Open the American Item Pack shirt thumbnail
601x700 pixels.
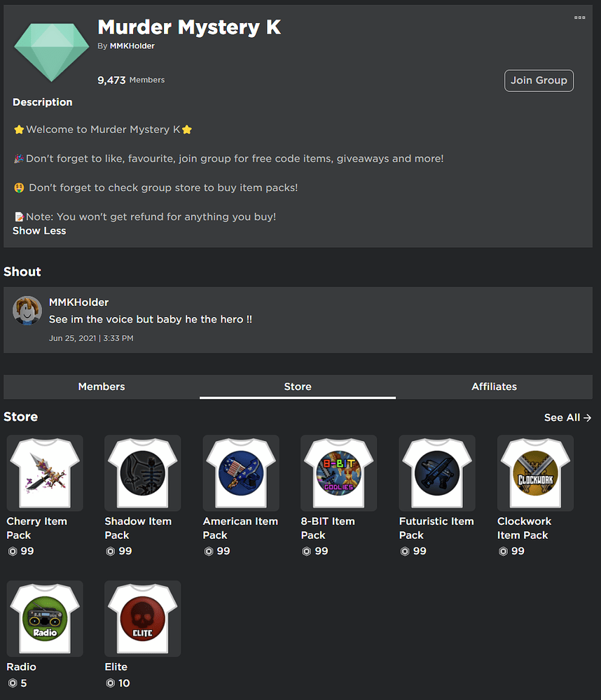pos(240,472)
